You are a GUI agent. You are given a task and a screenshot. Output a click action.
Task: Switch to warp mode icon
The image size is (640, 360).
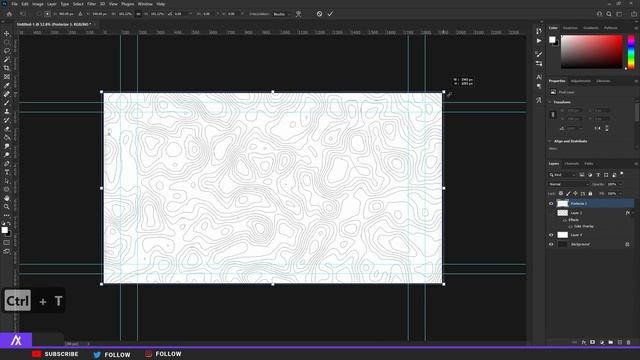[x=298, y=14]
